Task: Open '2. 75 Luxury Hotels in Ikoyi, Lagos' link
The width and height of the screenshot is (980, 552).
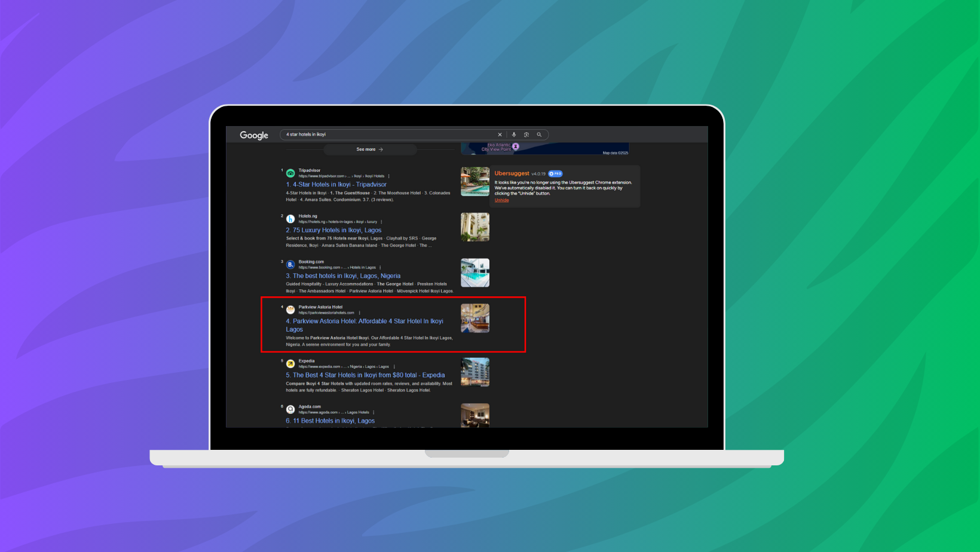Action: point(333,230)
